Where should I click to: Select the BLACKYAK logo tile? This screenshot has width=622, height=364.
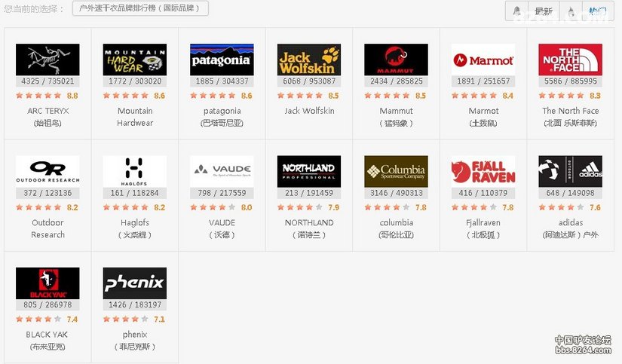click(x=47, y=283)
